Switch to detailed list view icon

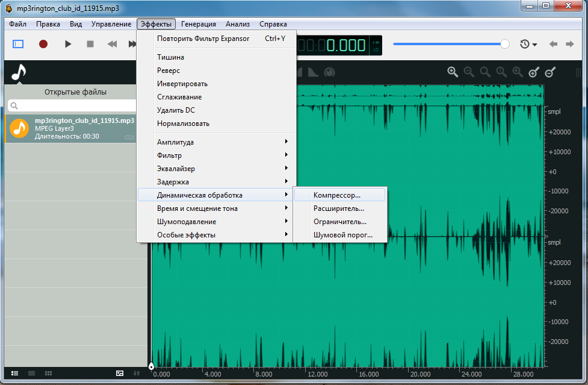pos(14,373)
